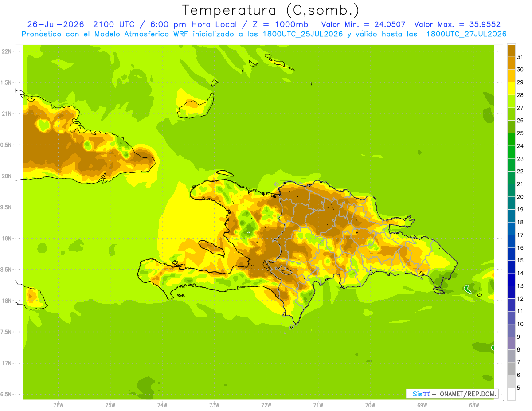
Task: Click the latitude label '19N'
Action: tap(7, 238)
